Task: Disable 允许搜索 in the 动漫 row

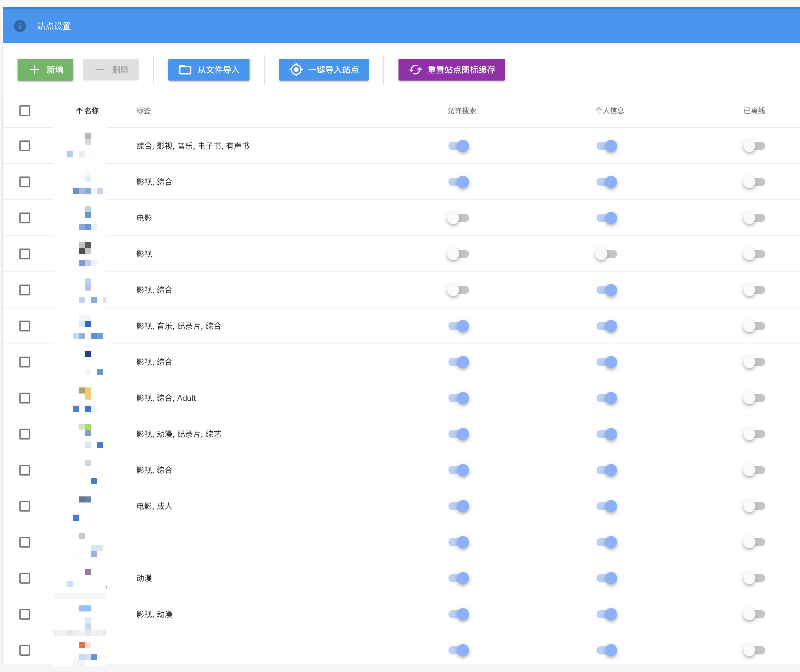Action: pos(458,578)
